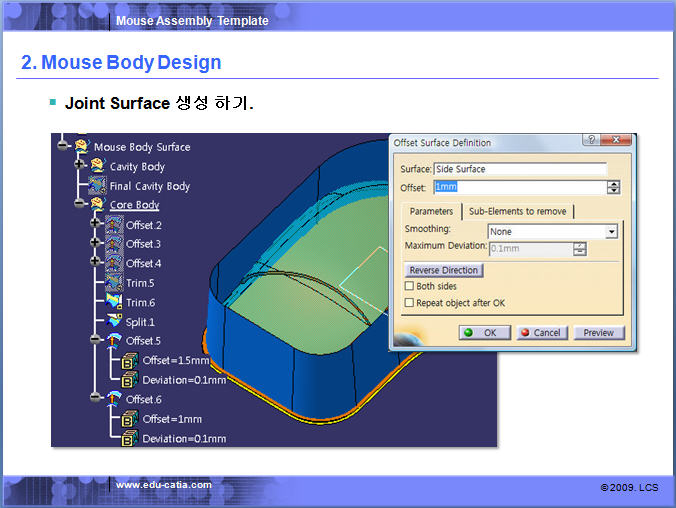Open the dialog help question-mark button
The height and width of the screenshot is (508, 676).
click(x=590, y=141)
